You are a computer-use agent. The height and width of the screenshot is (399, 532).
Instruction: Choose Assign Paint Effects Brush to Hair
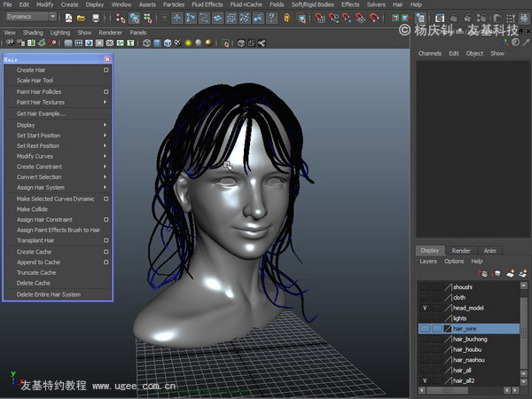[x=59, y=230]
